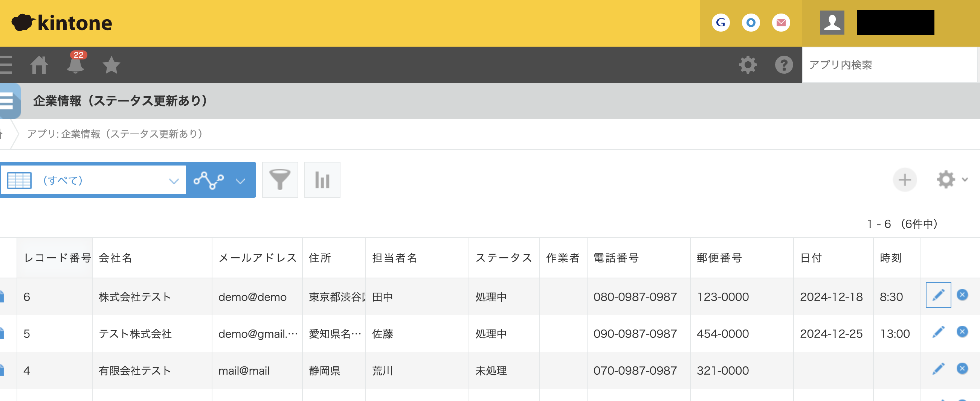Open the graph view dropdown
The image size is (980, 401).
tap(221, 180)
